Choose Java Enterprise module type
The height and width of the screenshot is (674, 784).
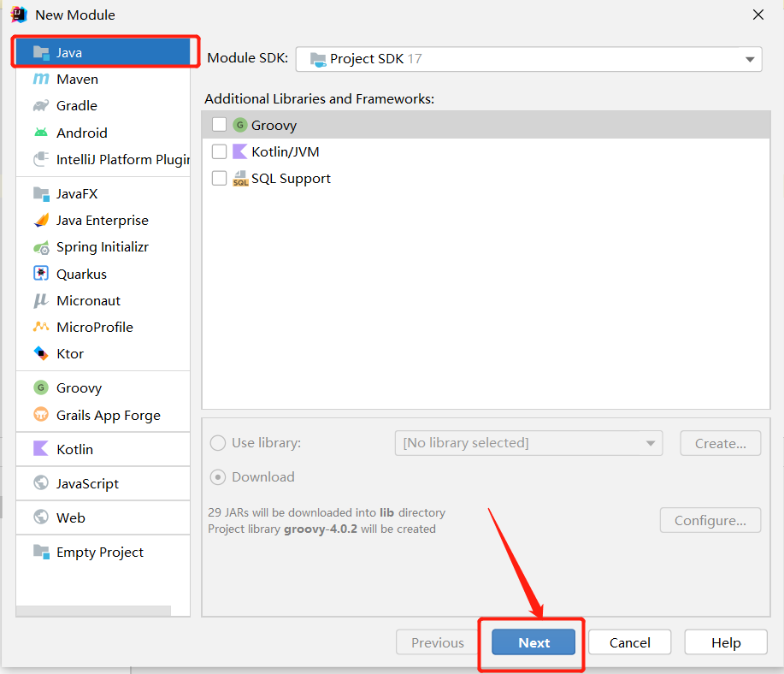tap(103, 220)
